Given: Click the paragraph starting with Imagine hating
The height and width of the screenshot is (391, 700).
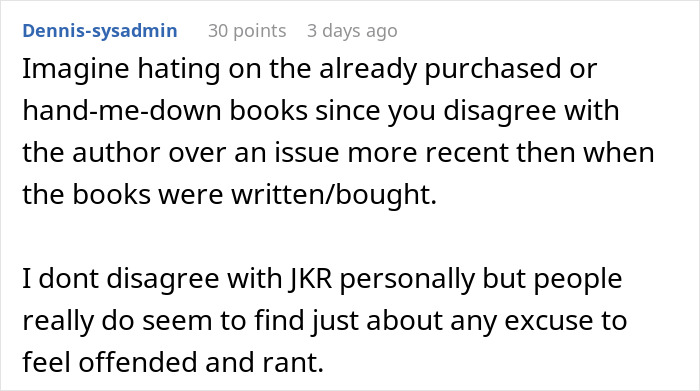Looking at the screenshot, I should coord(338,131).
